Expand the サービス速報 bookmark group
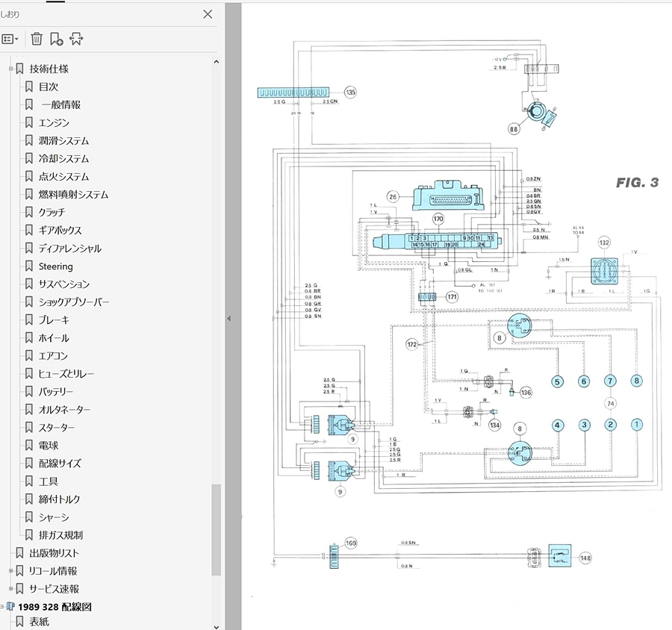The height and width of the screenshot is (630, 672). click(x=10, y=589)
